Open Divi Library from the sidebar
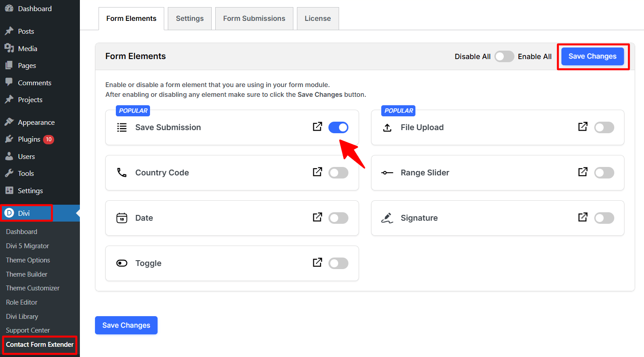This screenshot has height=357, width=644. [22, 317]
